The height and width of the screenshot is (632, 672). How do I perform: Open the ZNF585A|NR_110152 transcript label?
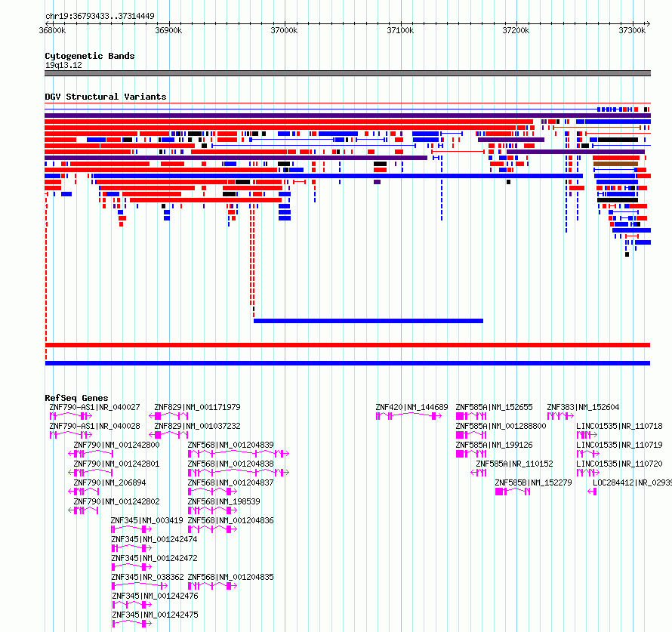click(515, 464)
